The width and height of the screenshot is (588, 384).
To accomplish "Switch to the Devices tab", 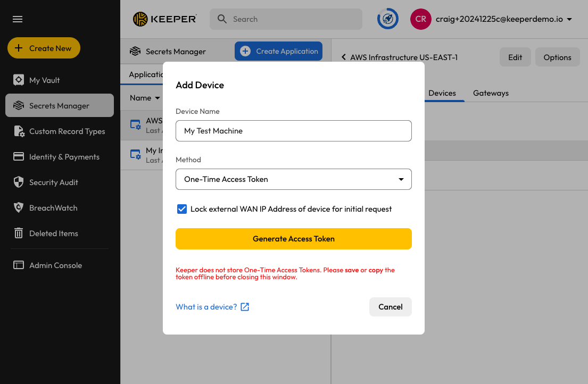I will click(x=442, y=93).
